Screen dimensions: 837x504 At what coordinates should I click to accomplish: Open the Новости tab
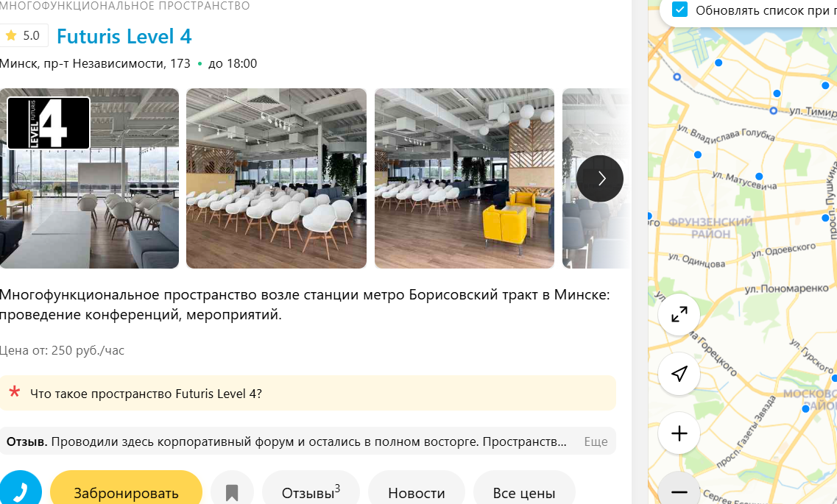coord(417,491)
